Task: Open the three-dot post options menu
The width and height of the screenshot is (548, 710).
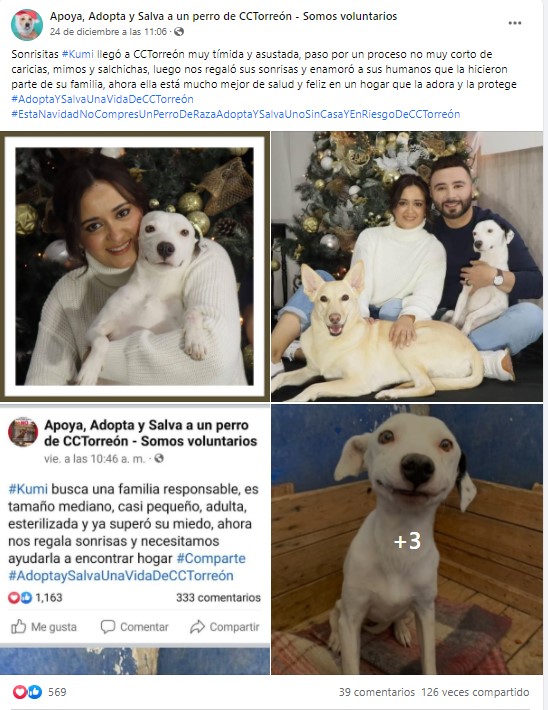Action: pos(514,23)
